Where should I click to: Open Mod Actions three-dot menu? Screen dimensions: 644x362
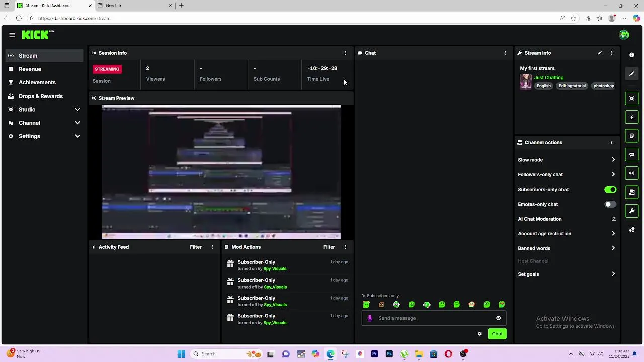pyautogui.click(x=345, y=247)
